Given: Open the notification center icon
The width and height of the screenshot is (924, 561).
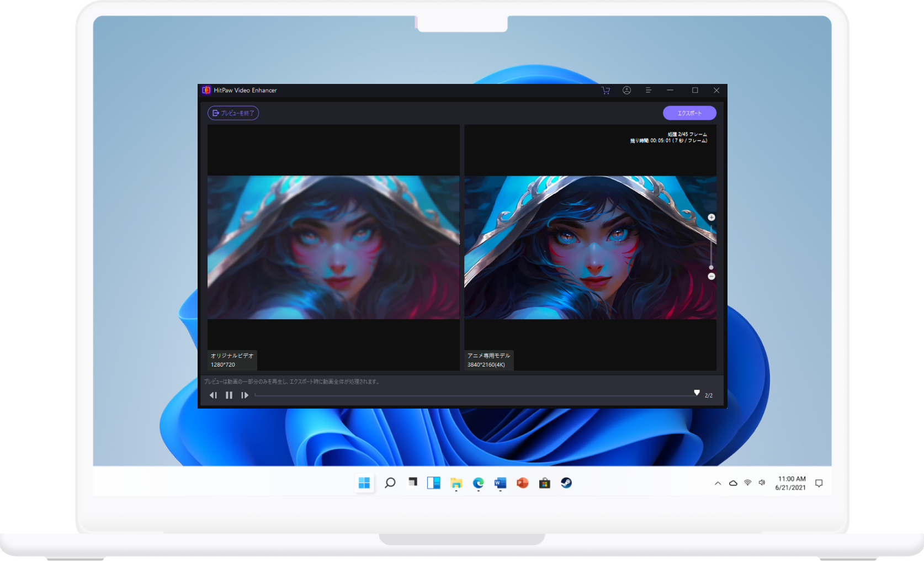Looking at the screenshot, I should pos(819,483).
